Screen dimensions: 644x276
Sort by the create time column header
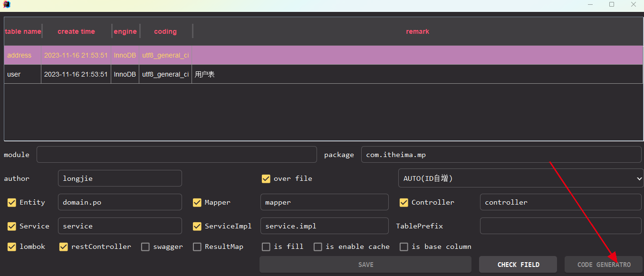(x=77, y=31)
